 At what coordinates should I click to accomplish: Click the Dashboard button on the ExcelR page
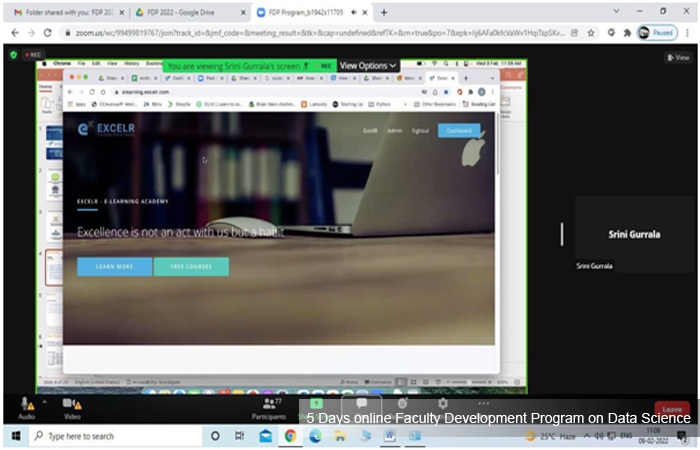tap(459, 130)
